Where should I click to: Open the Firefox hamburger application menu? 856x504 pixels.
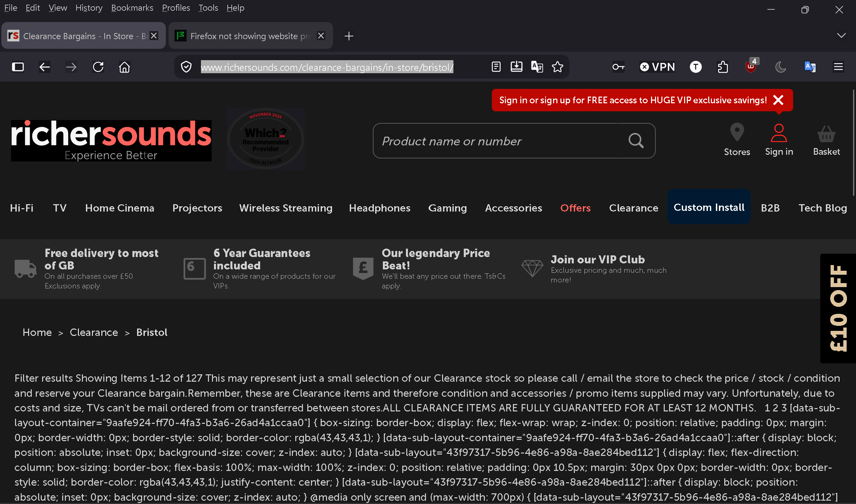tap(838, 67)
